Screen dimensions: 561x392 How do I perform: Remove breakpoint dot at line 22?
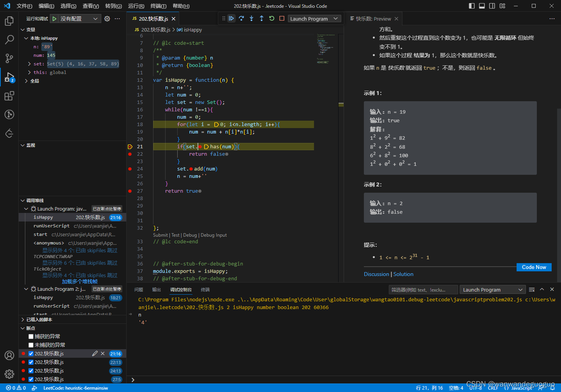coord(130,154)
